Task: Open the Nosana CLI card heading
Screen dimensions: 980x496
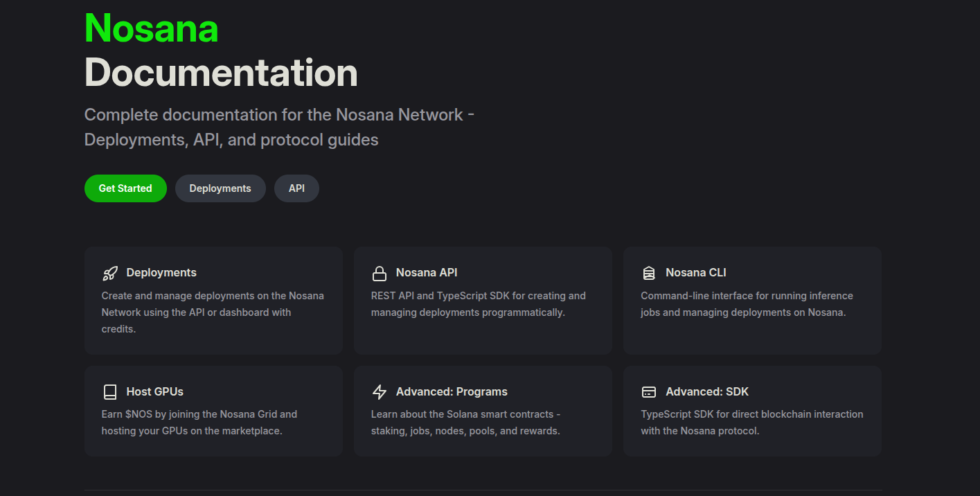Action: 696,273
